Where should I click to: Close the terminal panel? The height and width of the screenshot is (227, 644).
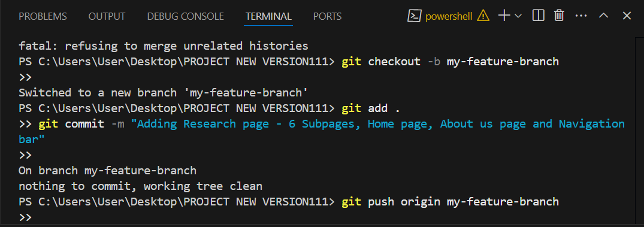[627, 16]
